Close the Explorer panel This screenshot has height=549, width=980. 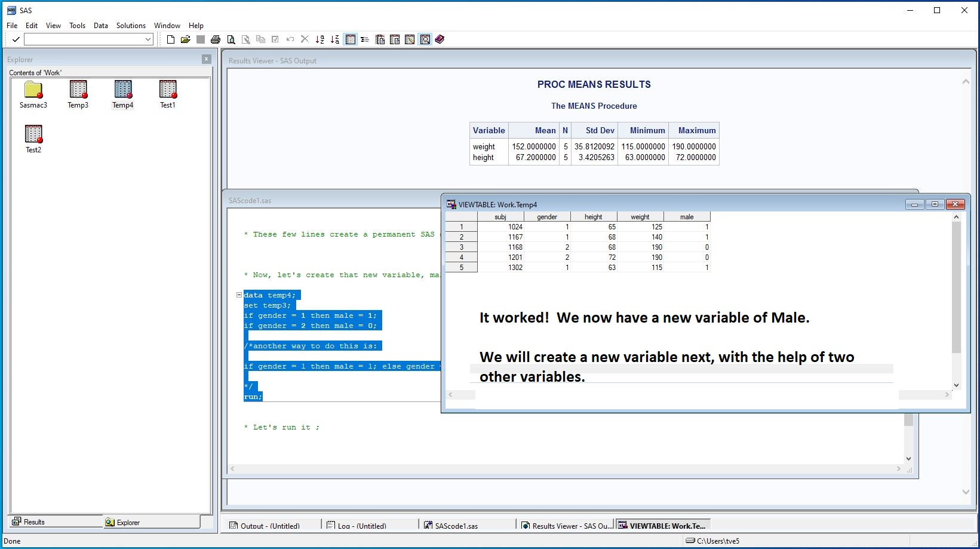[207, 59]
